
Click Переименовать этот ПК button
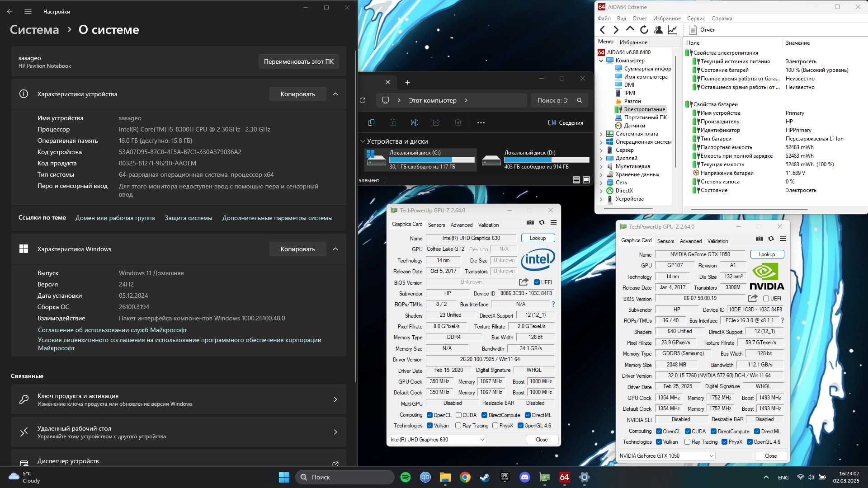coord(299,61)
